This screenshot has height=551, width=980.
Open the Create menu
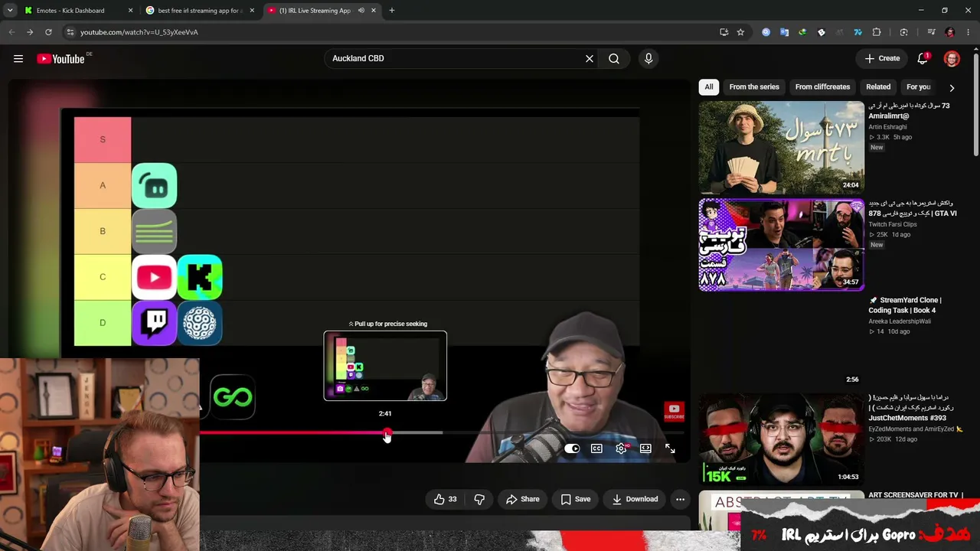(882, 59)
